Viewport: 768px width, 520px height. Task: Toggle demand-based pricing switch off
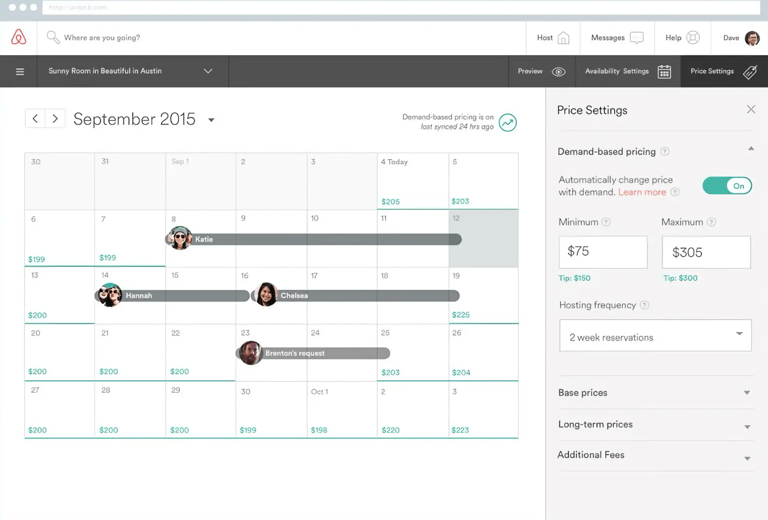727,186
